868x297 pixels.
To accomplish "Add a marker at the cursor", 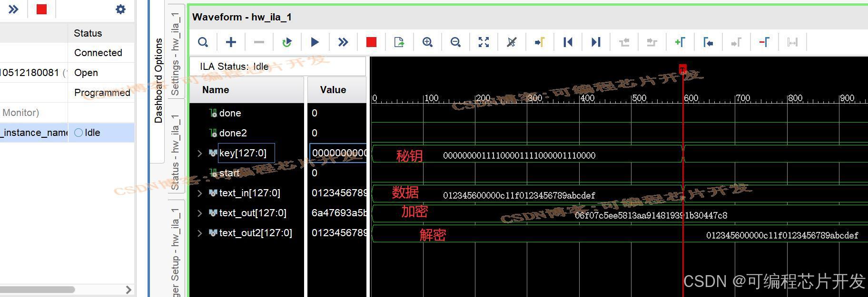I will point(680,42).
